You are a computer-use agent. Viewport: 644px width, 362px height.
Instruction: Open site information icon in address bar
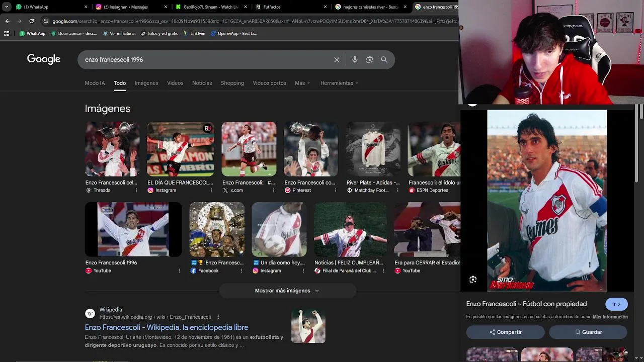coord(46,21)
